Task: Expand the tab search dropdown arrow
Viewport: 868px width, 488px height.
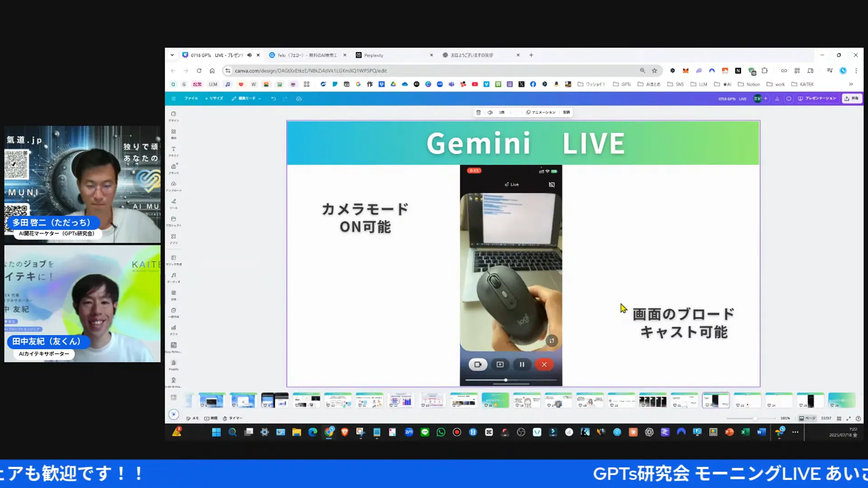Action: 172,55
